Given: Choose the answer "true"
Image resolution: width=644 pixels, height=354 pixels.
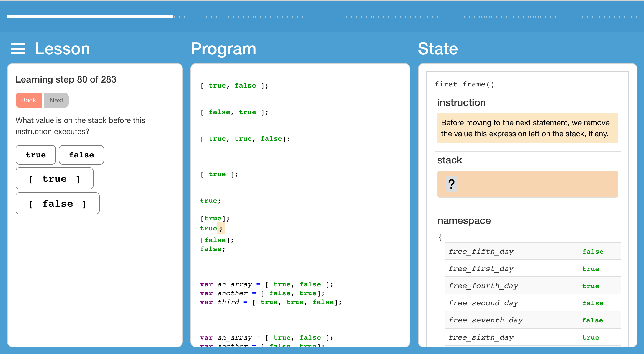Looking at the screenshot, I should (36, 155).
